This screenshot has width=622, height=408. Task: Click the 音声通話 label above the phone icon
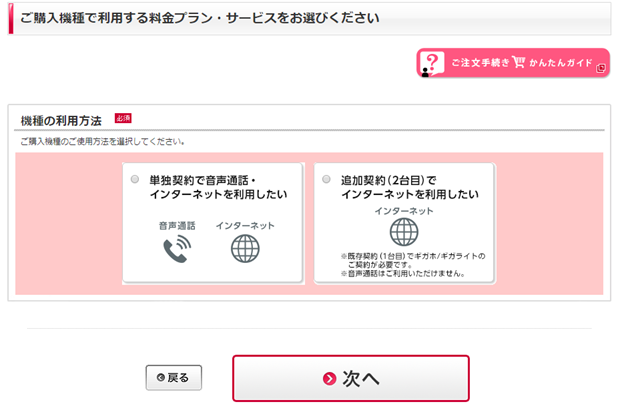pos(177,226)
